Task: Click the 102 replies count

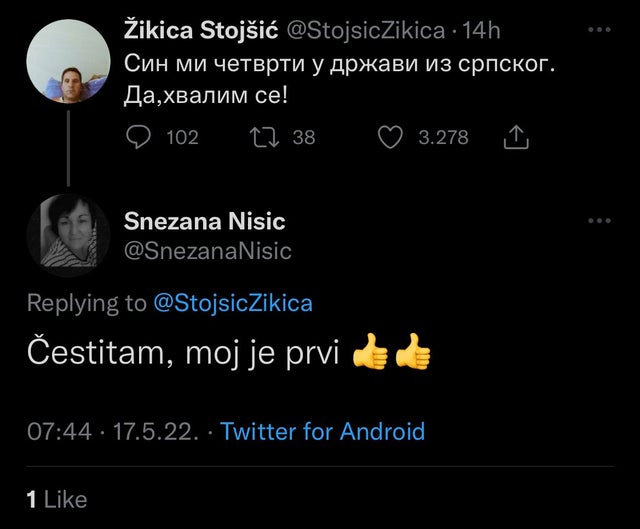Action: (181, 137)
